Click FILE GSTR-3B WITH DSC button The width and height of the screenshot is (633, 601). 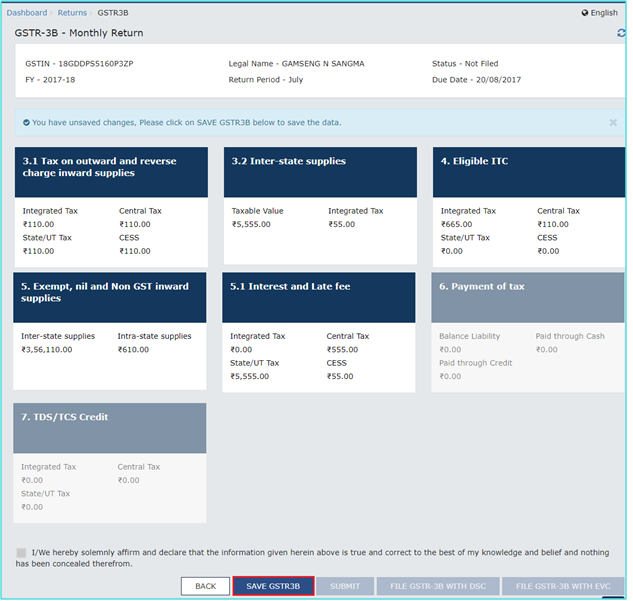coord(438,586)
